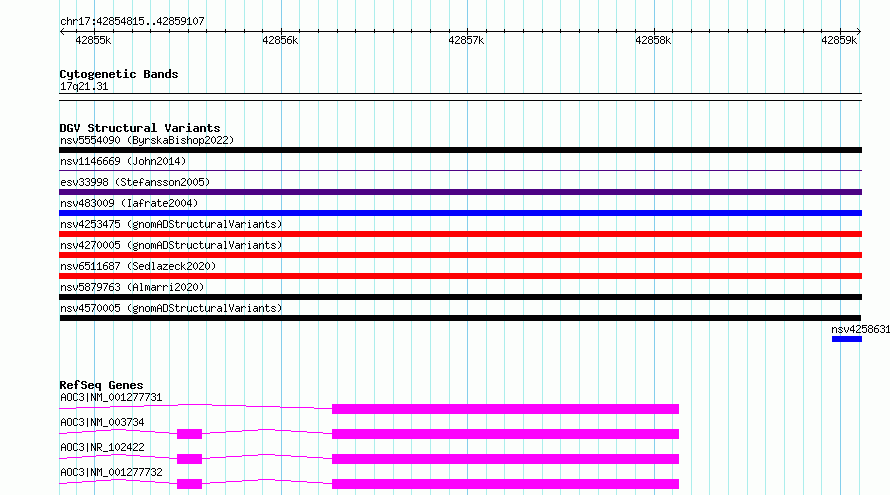
Task: Click the 17q21.31 band label
Action: click(x=84, y=86)
